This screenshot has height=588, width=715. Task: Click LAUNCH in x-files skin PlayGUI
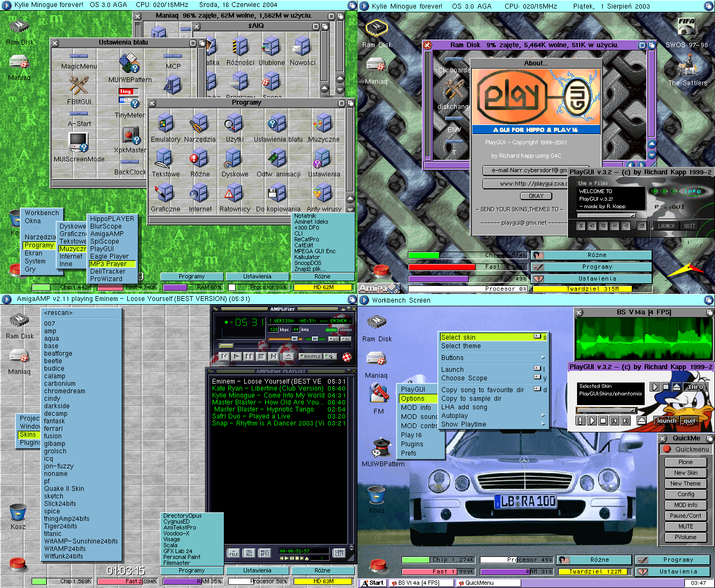[x=666, y=226]
